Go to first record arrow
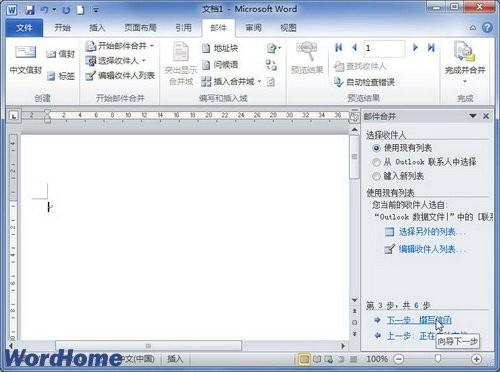This screenshot has width=500, height=372. pyautogui.click(x=338, y=48)
